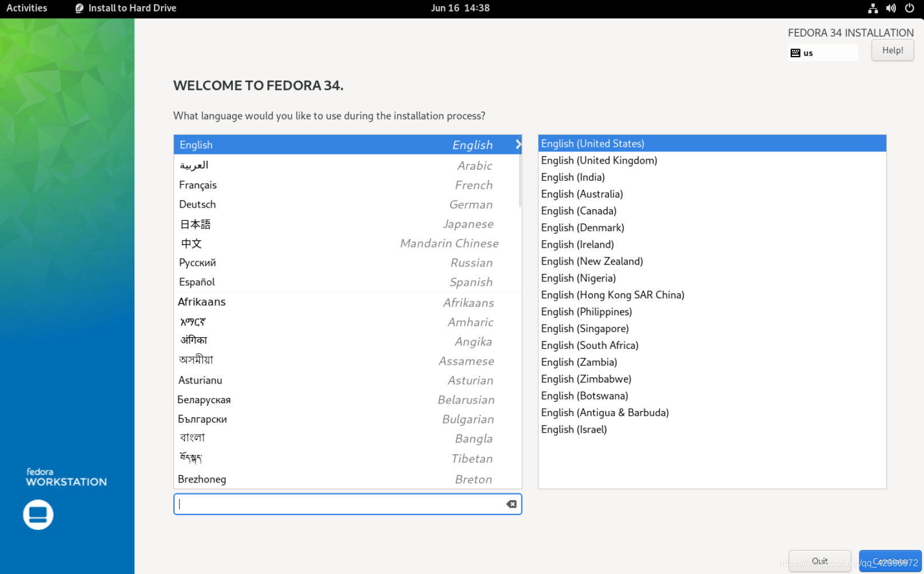The height and width of the screenshot is (574, 924).
Task: Click the language list scrollbar
Action: click(520, 181)
